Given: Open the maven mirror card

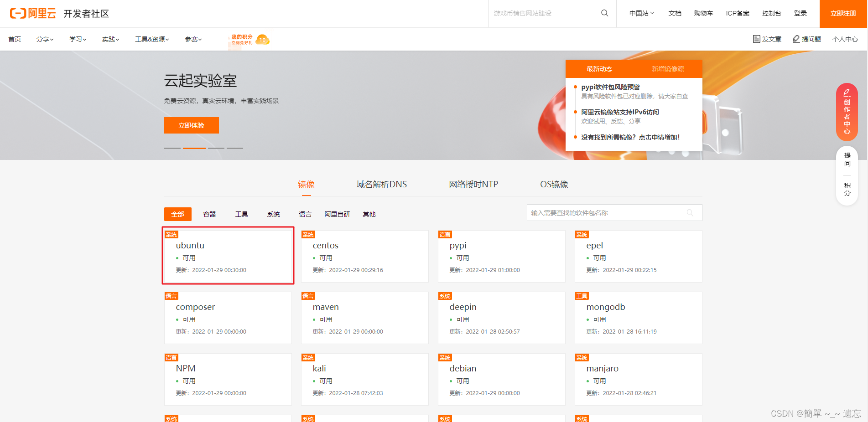Looking at the screenshot, I should click(365, 318).
